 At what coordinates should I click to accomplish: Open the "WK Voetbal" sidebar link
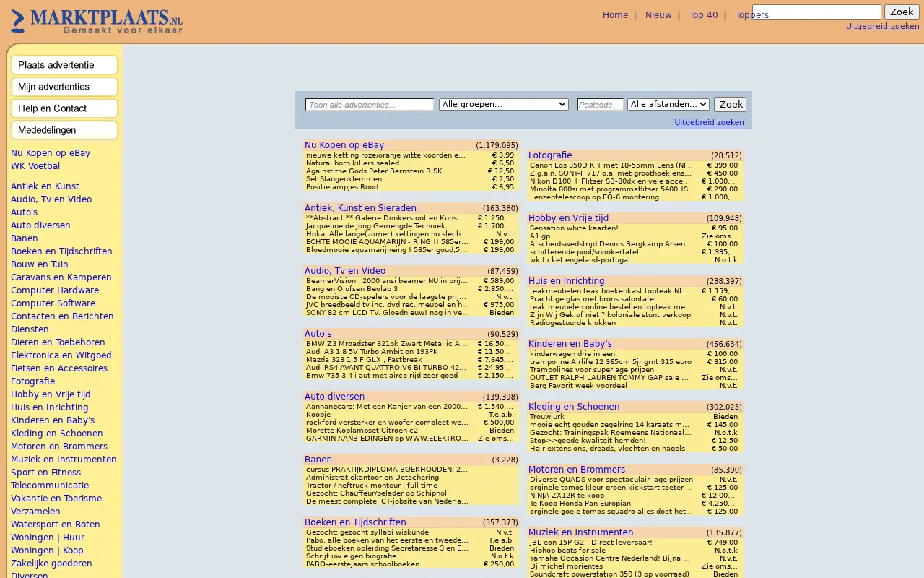pos(35,166)
